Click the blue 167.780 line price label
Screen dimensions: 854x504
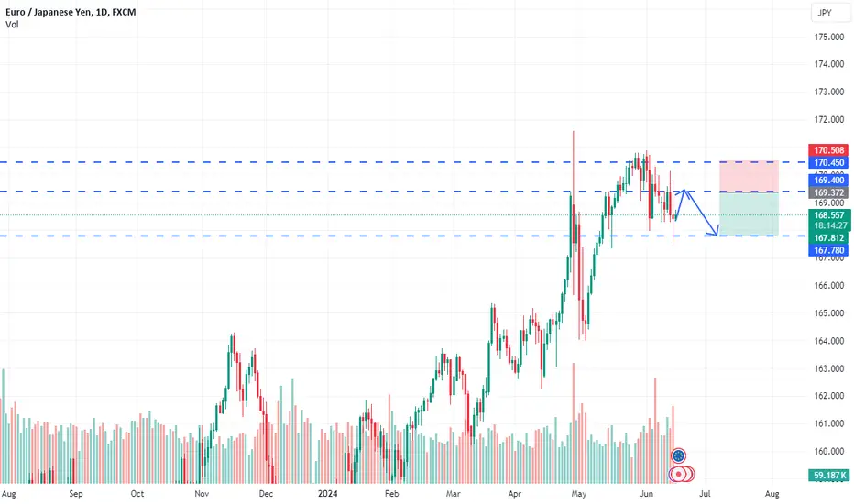tap(828, 250)
